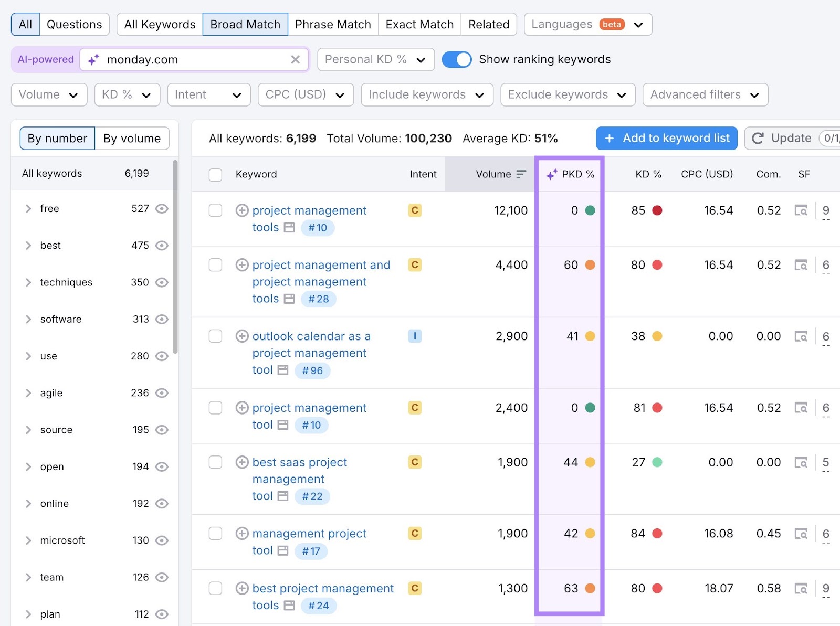View SERP features for 2,900 volume row

(801, 336)
